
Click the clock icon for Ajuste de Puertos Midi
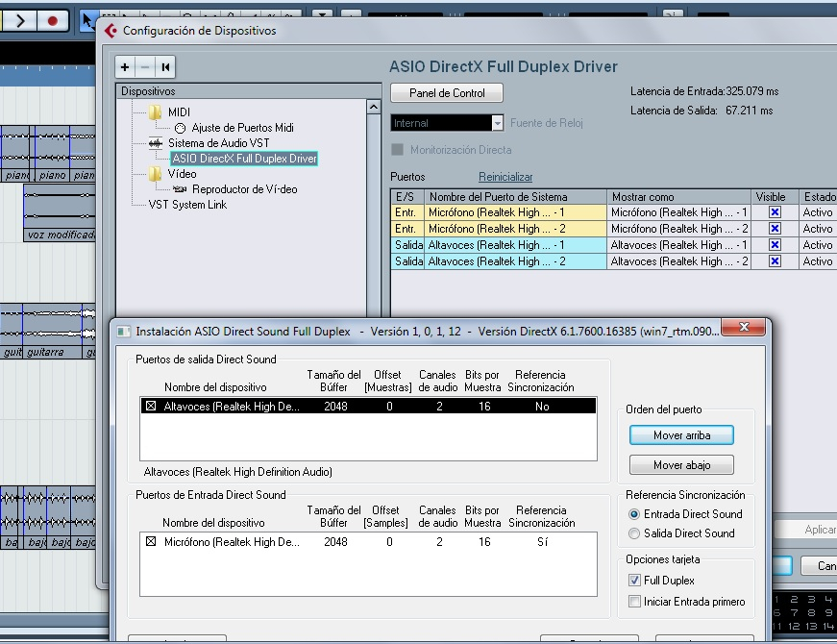point(180,128)
